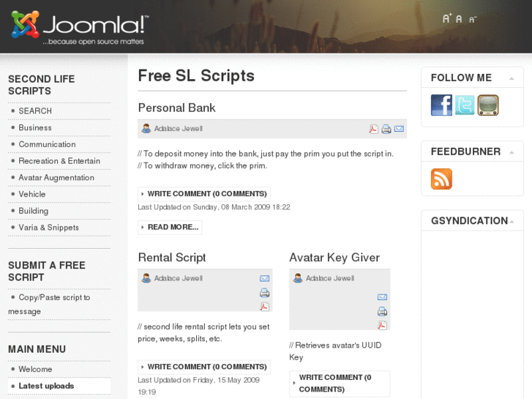This screenshot has height=399, width=532.
Task: Collapse the Follow Me module arrow
Action: tap(512, 78)
